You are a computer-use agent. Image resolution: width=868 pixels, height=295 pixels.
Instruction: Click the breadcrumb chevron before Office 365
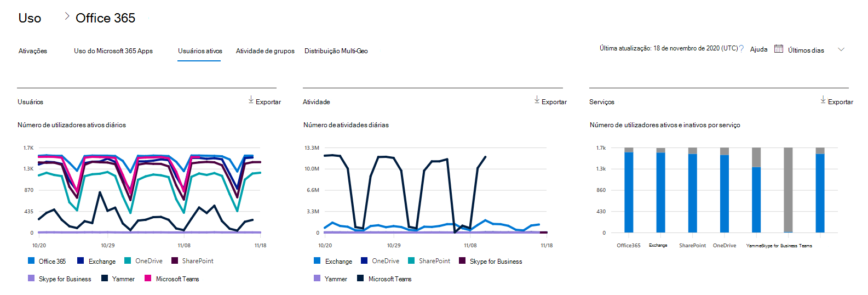pyautogui.click(x=67, y=16)
